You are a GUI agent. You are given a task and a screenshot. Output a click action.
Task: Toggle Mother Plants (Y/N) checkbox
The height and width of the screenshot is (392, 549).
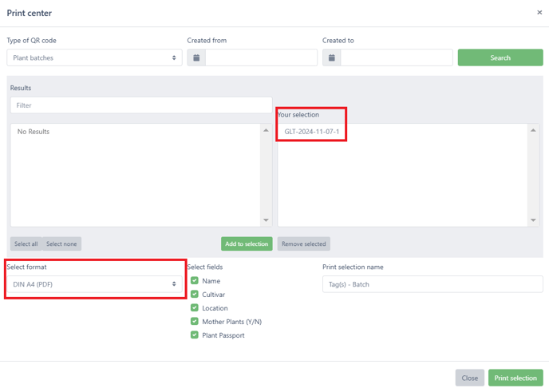coord(195,321)
